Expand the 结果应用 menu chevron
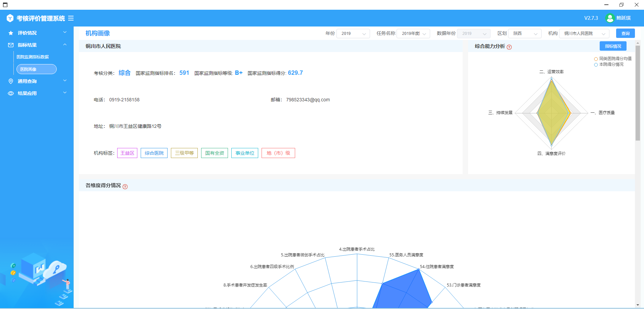 [x=65, y=93]
